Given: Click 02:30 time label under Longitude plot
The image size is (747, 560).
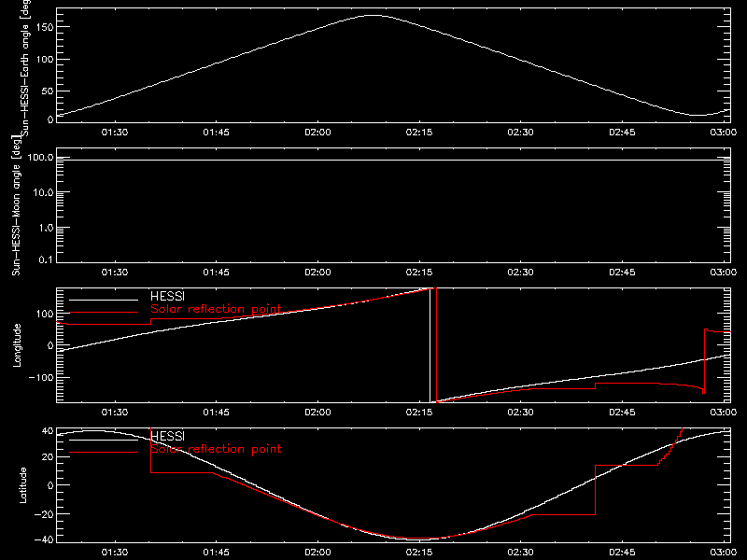Looking at the screenshot, I should 521,413.
